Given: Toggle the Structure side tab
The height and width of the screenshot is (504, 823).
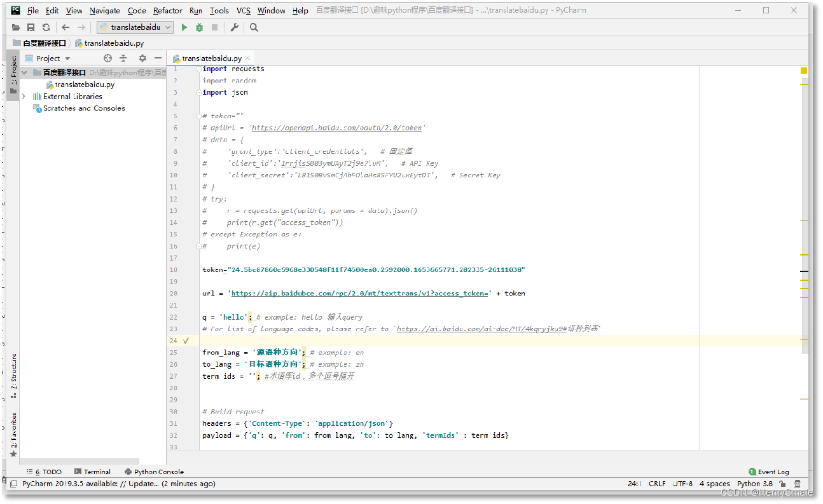Looking at the screenshot, I should (x=13, y=376).
